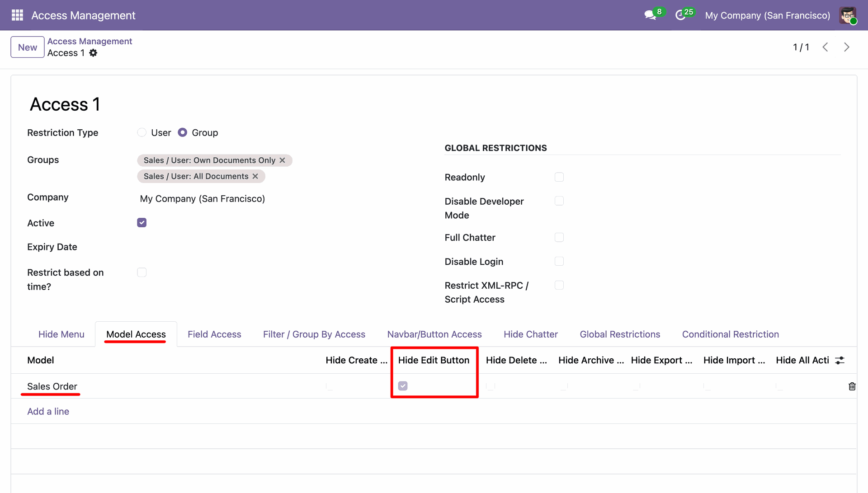This screenshot has width=868, height=493.
Task: Toggle the Active checkbox
Action: click(x=142, y=223)
